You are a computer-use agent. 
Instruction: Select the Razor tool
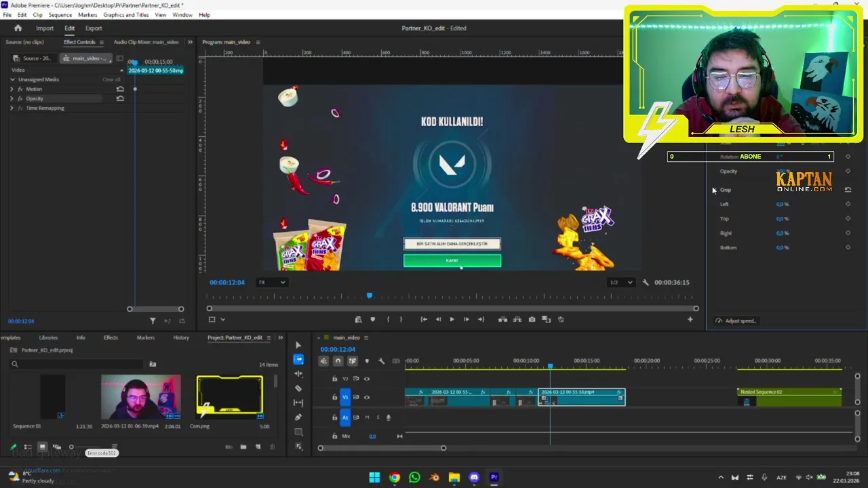pos(298,388)
